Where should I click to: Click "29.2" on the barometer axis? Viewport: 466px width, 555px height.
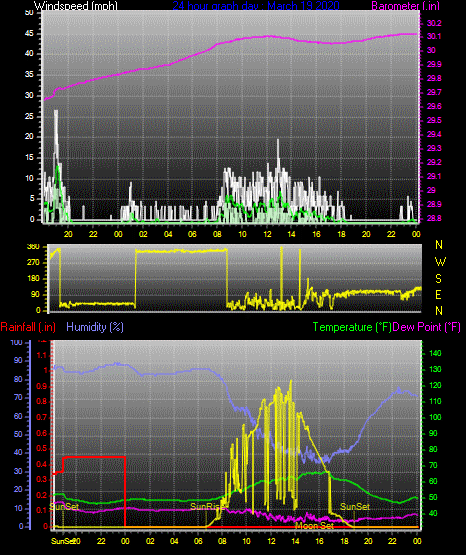point(434,162)
